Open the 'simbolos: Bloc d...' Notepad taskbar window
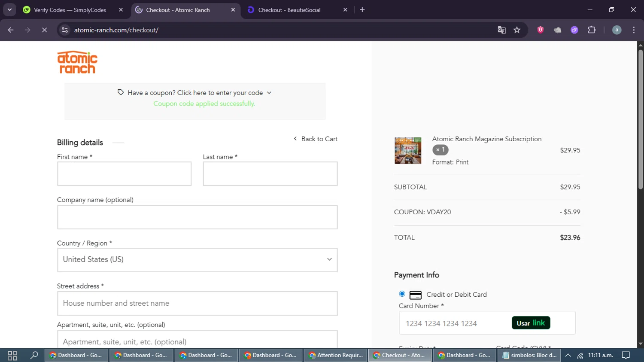Viewport: 644px width, 362px height. coord(529,356)
